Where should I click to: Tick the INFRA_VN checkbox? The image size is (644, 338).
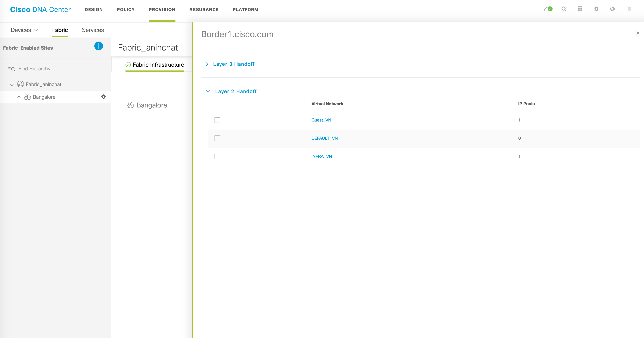[217, 157]
